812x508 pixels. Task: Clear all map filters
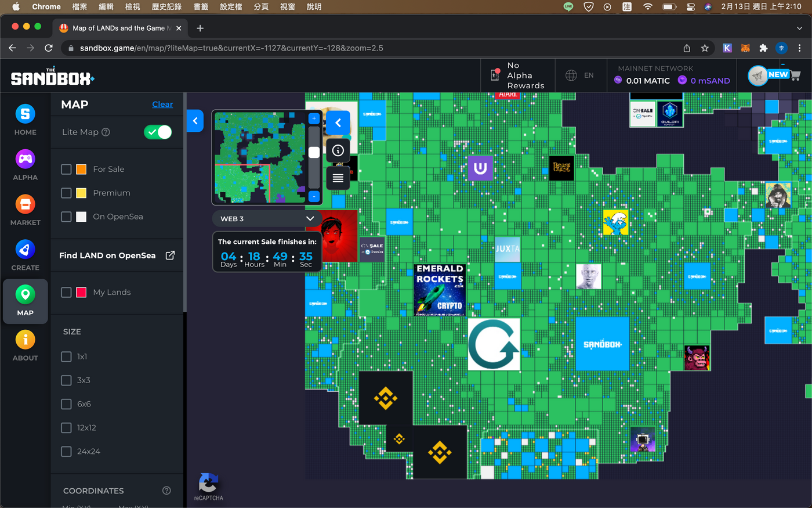pos(162,105)
